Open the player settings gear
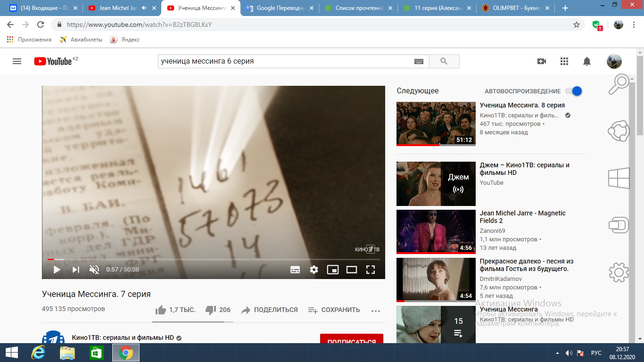Screen dimensions: 644x362 coord(314,270)
